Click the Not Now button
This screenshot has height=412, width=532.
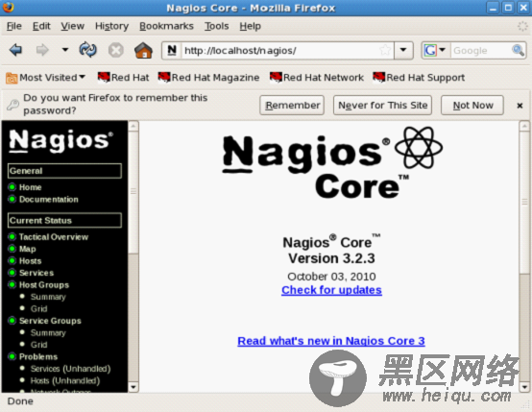click(x=472, y=106)
